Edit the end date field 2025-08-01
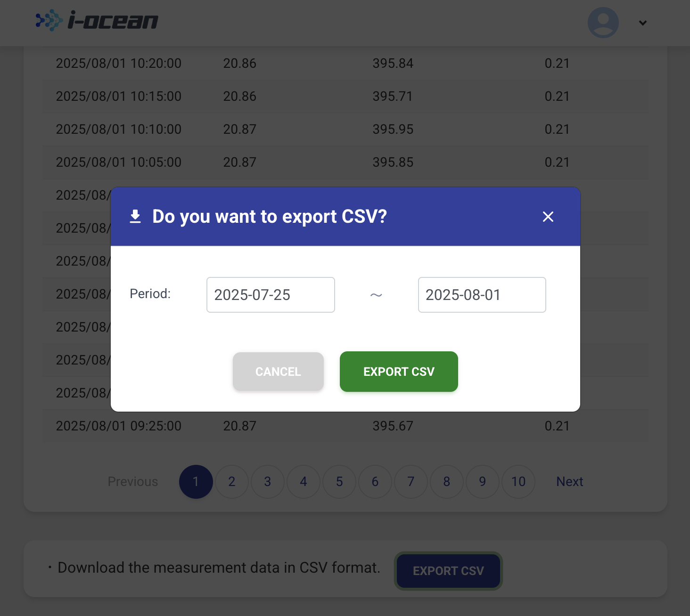 tap(482, 295)
